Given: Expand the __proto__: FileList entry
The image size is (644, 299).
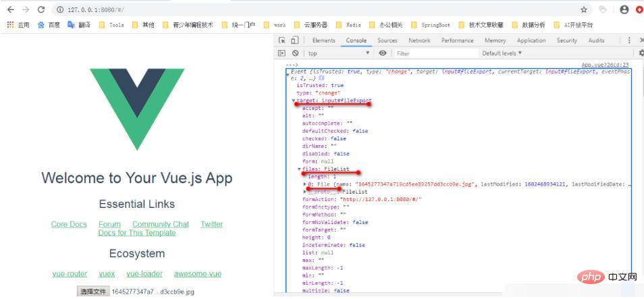Looking at the screenshot, I should coord(304,192).
